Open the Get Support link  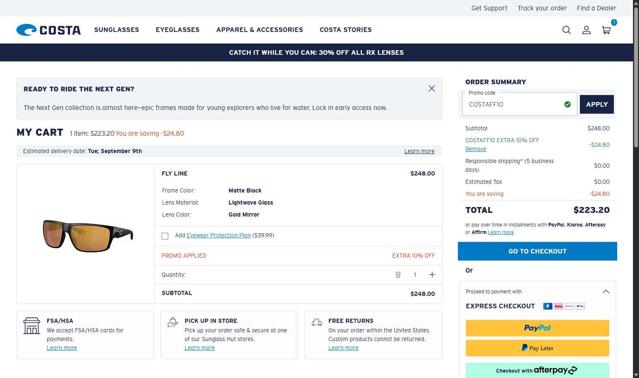pyautogui.click(x=489, y=8)
